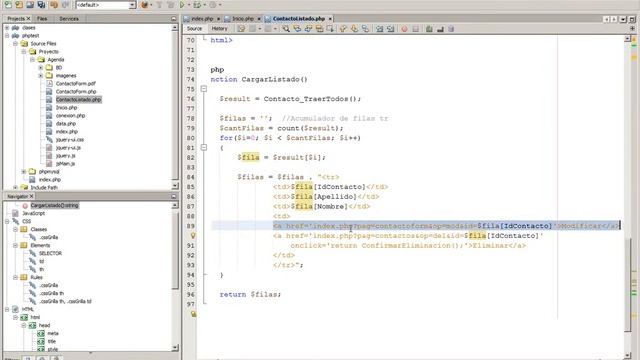This screenshot has width=640, height=360.
Task: Click the Find Previous Occurrence icon
Action: coord(297,29)
